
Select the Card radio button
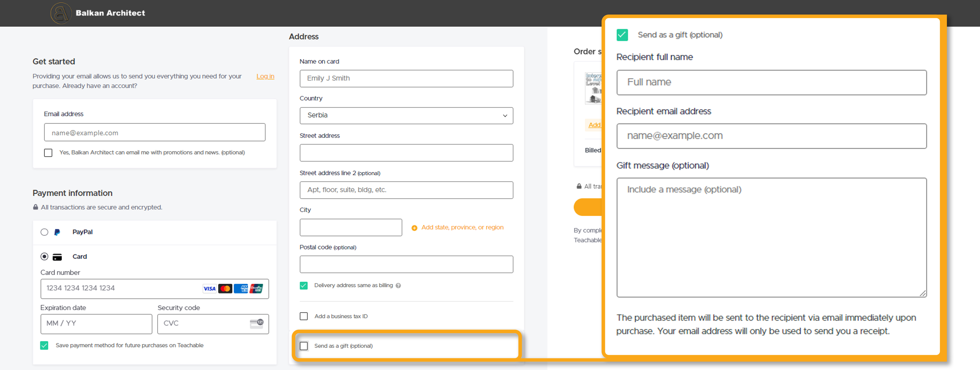point(45,257)
